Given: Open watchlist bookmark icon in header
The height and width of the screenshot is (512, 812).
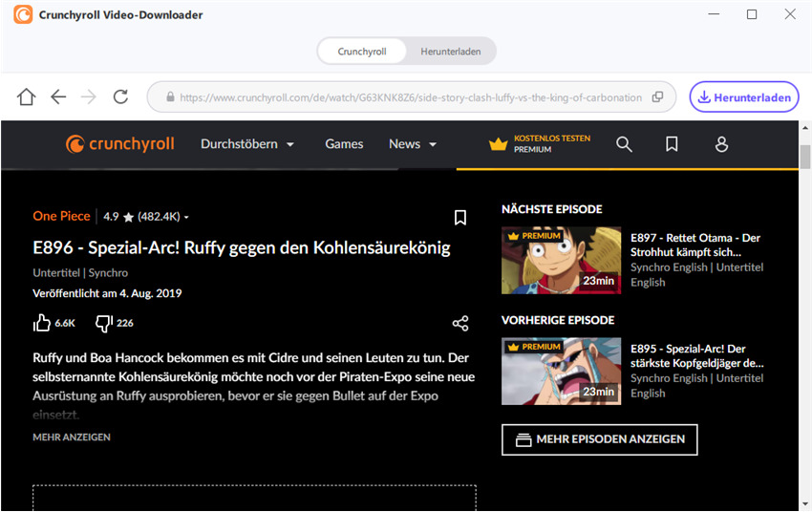Looking at the screenshot, I should click(x=672, y=144).
